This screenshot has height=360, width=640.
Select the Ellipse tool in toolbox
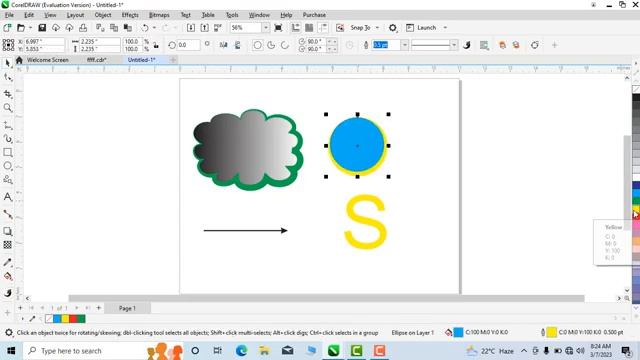(x=7, y=166)
